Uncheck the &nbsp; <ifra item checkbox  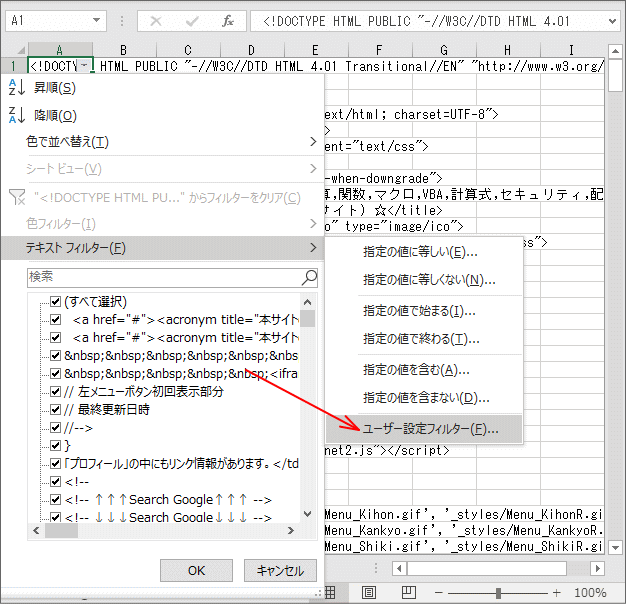(x=55, y=374)
